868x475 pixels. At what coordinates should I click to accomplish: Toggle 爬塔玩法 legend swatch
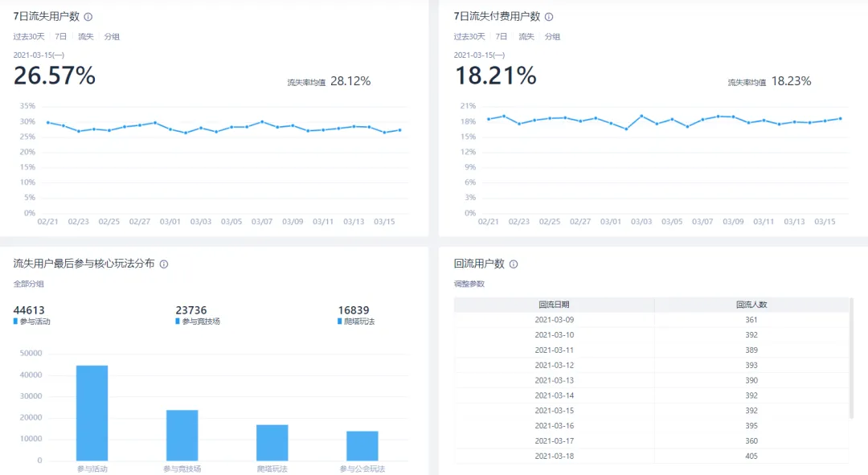(340, 321)
